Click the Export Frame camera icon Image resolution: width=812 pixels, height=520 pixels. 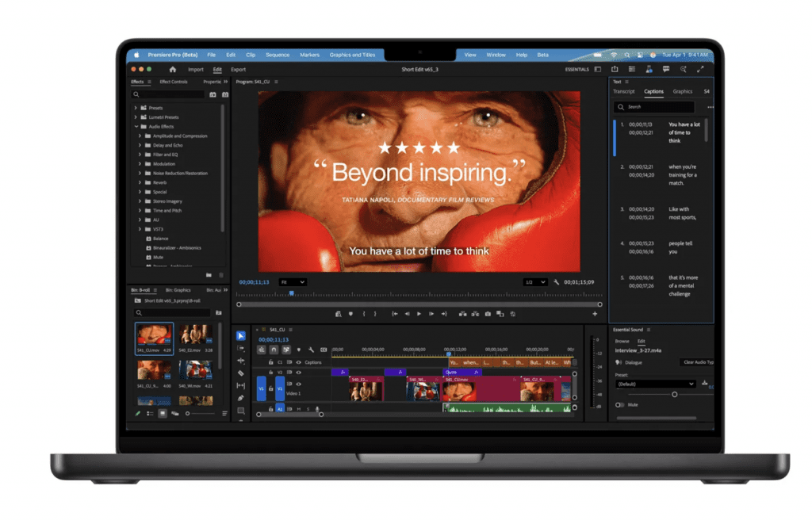tap(488, 314)
